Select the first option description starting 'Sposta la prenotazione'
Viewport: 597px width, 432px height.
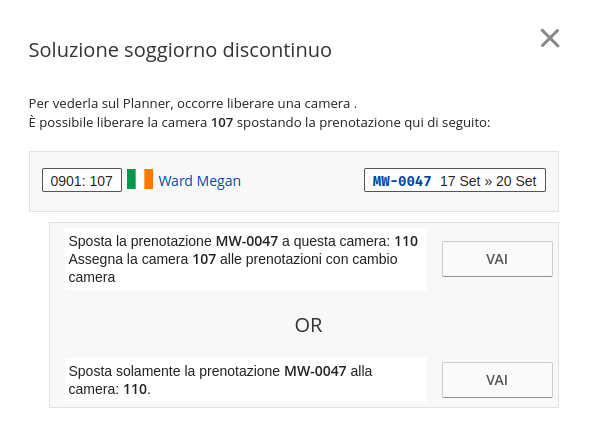click(246, 259)
